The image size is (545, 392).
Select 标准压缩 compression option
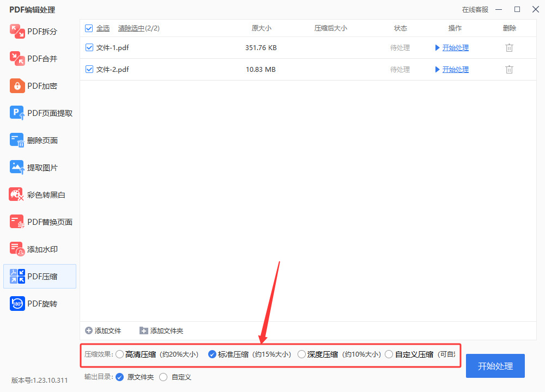212,354
